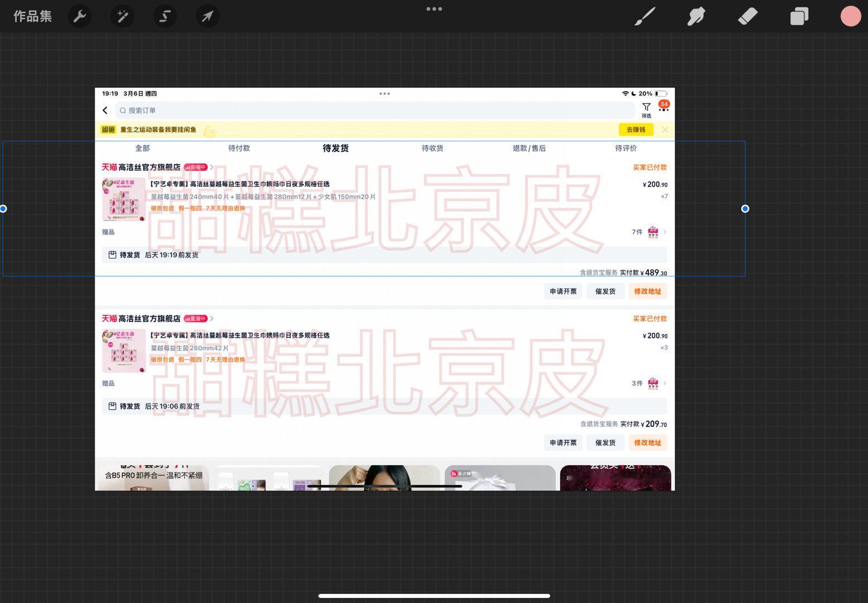Image resolution: width=868 pixels, height=603 pixels.
Task: Select the 待发货 tab
Action: tap(336, 148)
